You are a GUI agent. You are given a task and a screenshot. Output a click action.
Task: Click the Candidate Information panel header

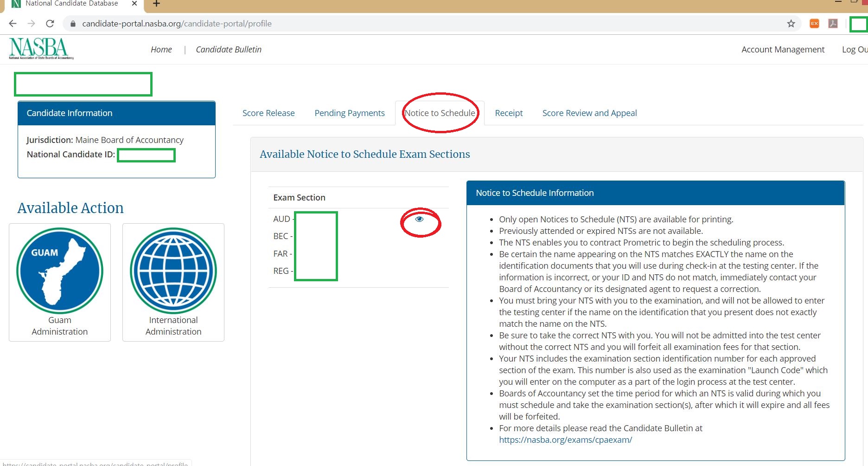pyautogui.click(x=116, y=113)
